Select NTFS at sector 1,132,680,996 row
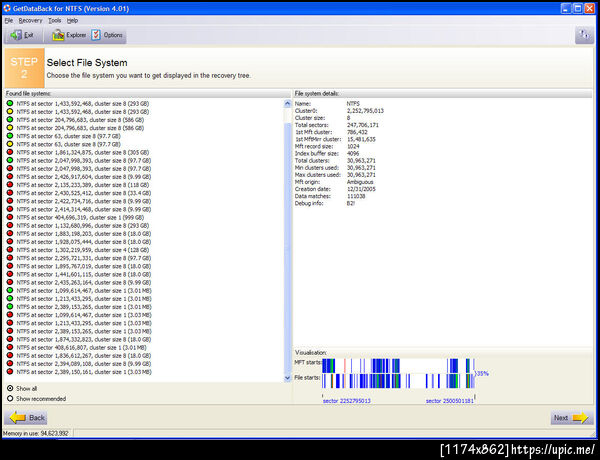The height and width of the screenshot is (460, 600). coord(83,225)
